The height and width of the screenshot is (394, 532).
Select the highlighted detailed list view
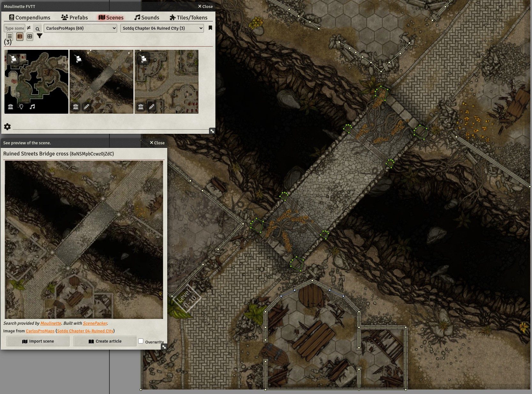click(x=20, y=36)
